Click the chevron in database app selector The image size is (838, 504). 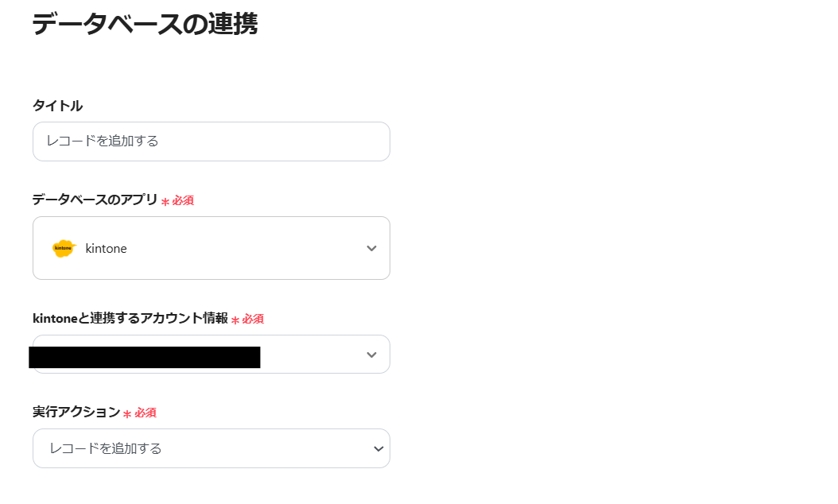coord(371,248)
